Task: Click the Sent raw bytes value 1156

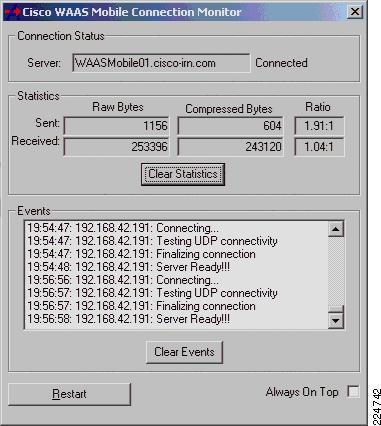Action: click(x=116, y=126)
